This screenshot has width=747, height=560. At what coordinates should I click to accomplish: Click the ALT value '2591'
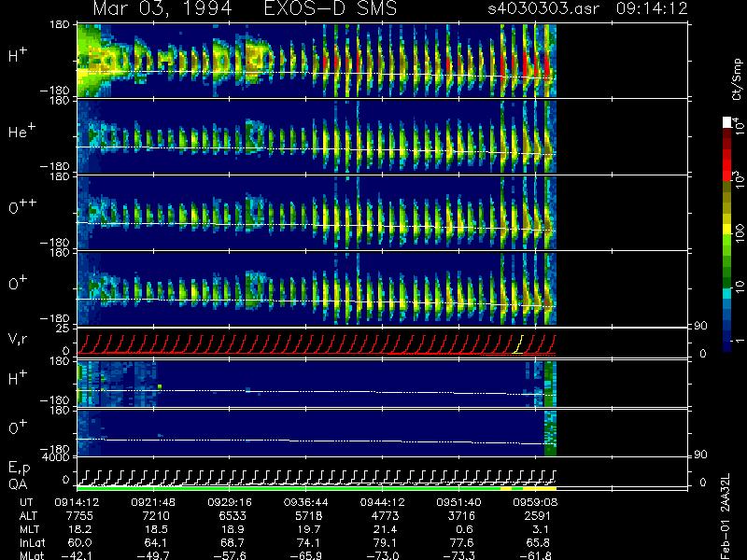click(x=538, y=516)
